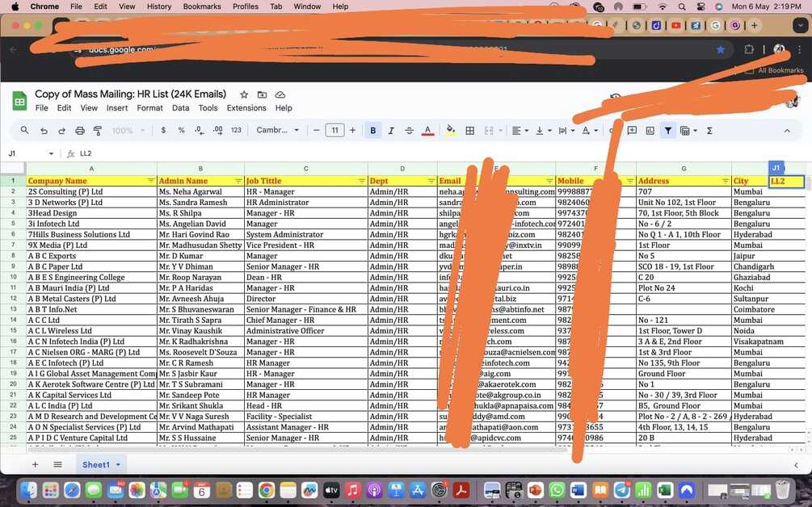Viewport: 812px width, 507px height.
Task: Open the Sheet1 tab options arrow
Action: click(x=118, y=464)
